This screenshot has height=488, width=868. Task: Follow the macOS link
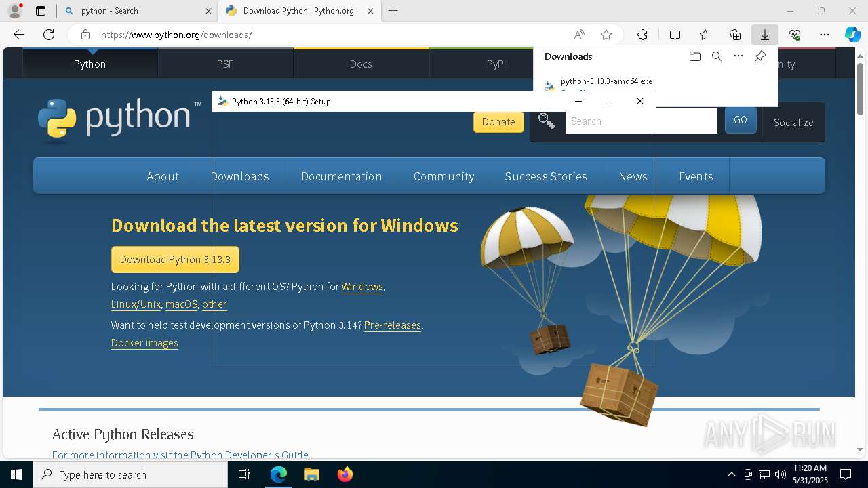pyautogui.click(x=182, y=304)
